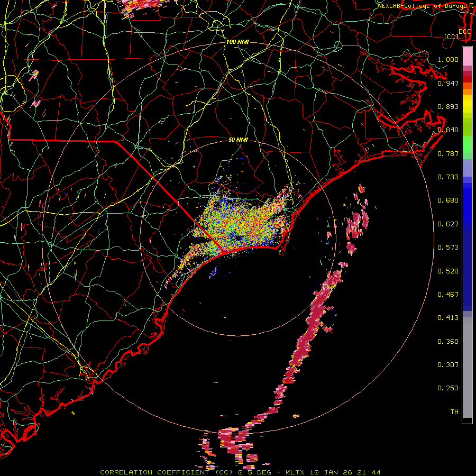Click the 0.5 DEG elevation text
Viewport: 476px width, 476px height.
[254, 472]
